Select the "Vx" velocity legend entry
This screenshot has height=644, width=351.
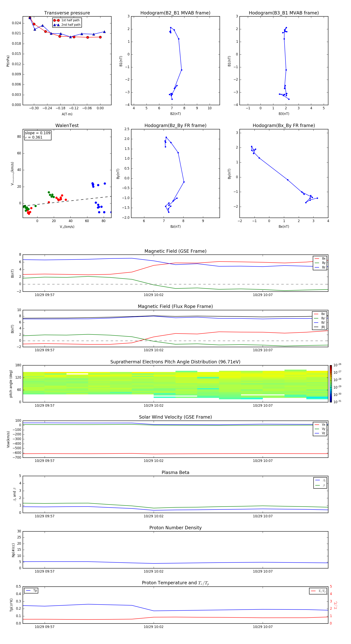tap(320, 424)
